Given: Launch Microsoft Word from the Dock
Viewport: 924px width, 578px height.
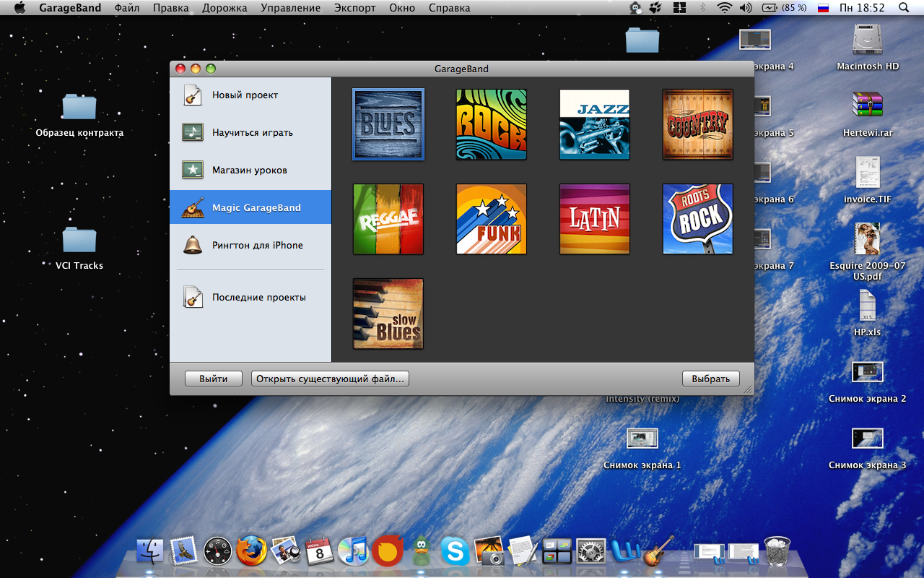Looking at the screenshot, I should click(624, 551).
